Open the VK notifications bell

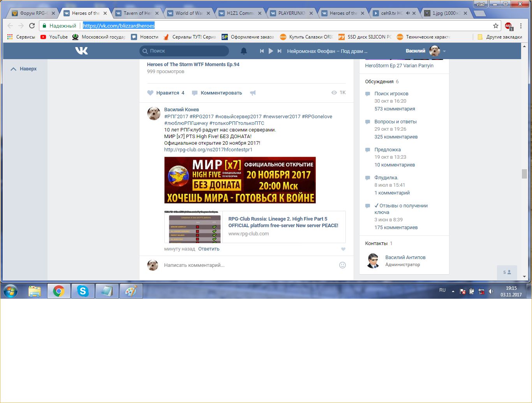coord(244,51)
